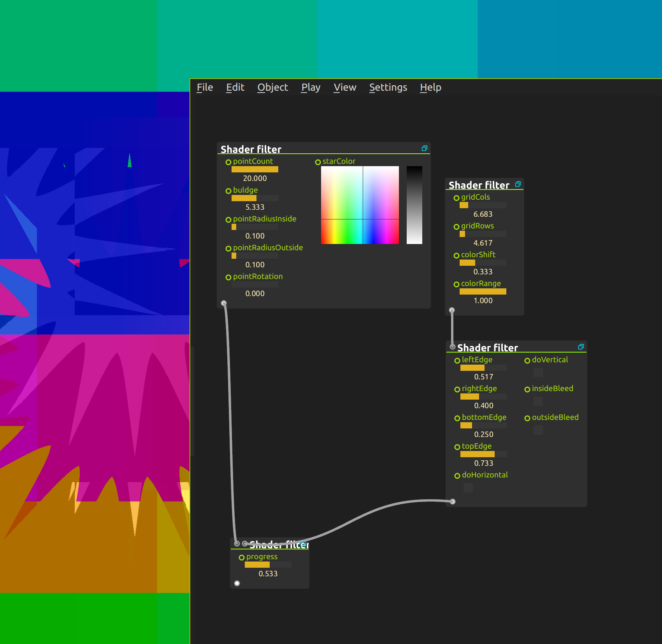Open the Play menu

[311, 88]
